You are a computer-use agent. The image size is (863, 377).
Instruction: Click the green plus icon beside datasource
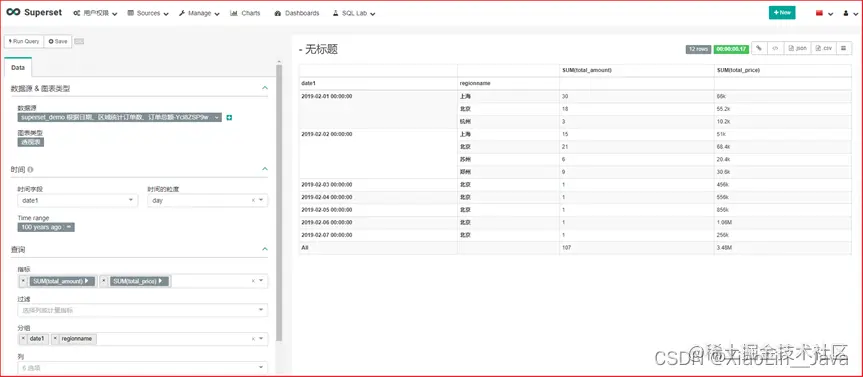click(x=229, y=117)
